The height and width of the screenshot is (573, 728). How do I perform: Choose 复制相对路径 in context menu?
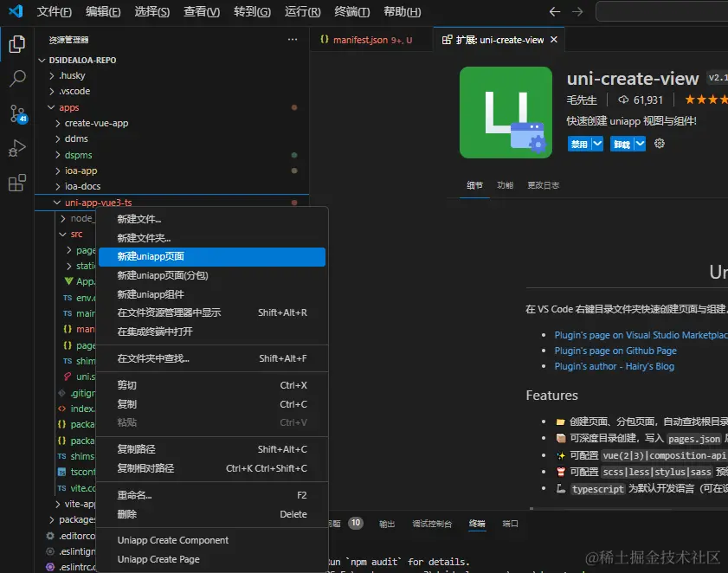212,468
